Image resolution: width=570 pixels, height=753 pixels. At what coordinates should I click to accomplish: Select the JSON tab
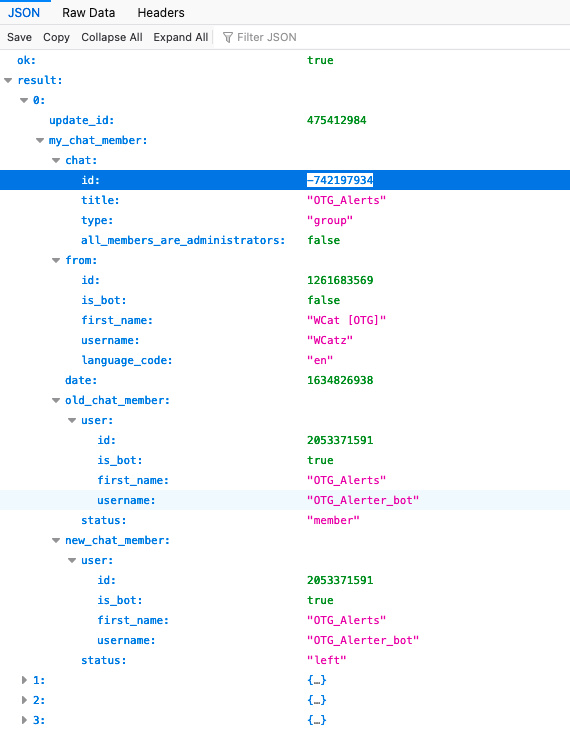24,12
